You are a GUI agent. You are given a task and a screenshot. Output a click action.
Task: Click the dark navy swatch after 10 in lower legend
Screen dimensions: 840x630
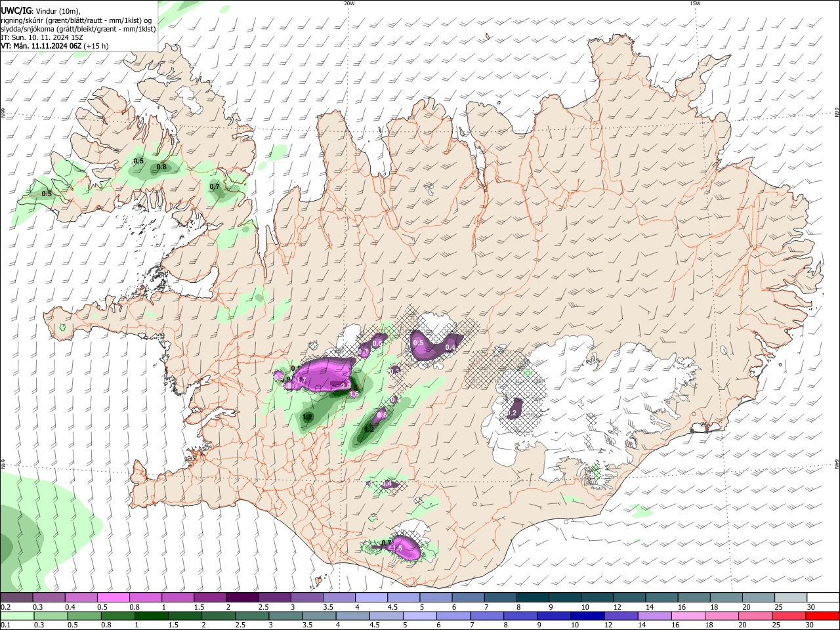coord(589,616)
